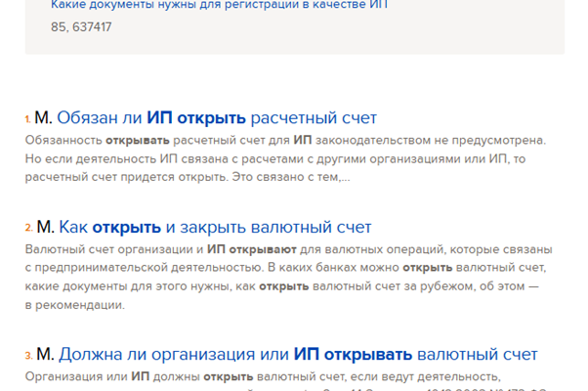Open result 'Обязан ли ИП открыть расчетный счет'

[217, 118]
